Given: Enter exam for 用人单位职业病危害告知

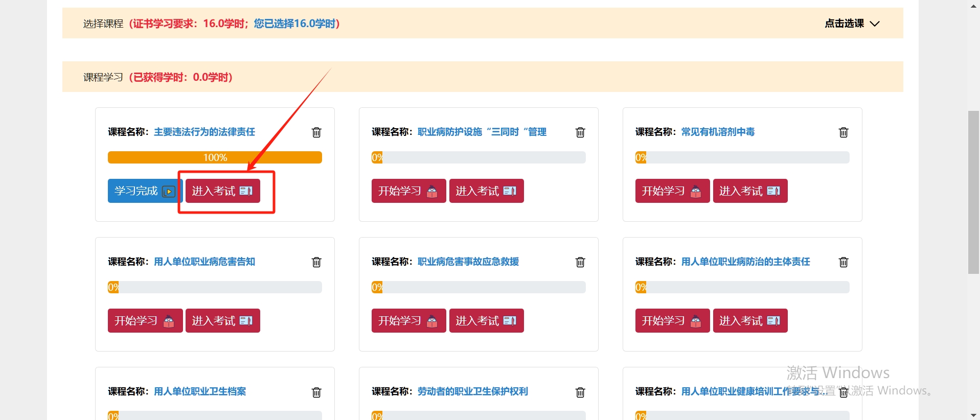Looking at the screenshot, I should [223, 320].
